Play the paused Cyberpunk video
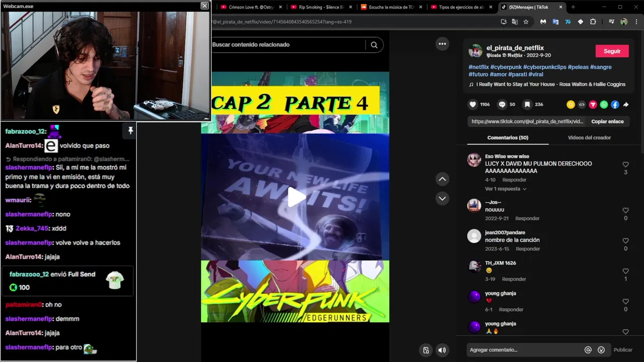 click(x=296, y=197)
